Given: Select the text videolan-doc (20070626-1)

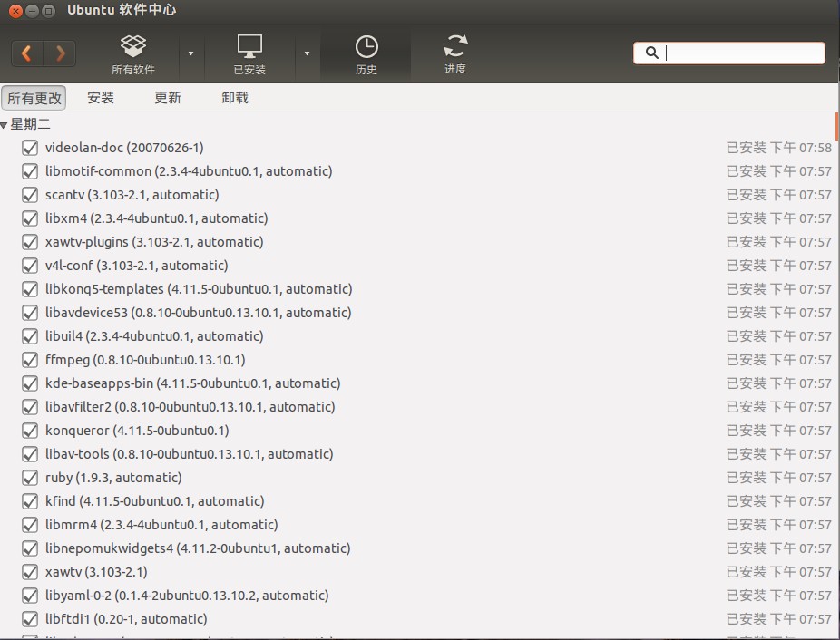Looking at the screenshot, I should [x=124, y=148].
